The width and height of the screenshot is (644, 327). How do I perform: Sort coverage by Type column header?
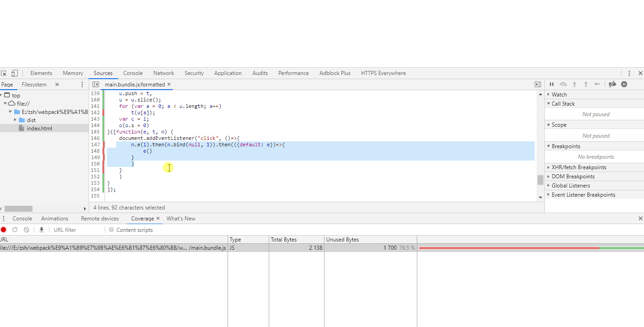coord(248,240)
